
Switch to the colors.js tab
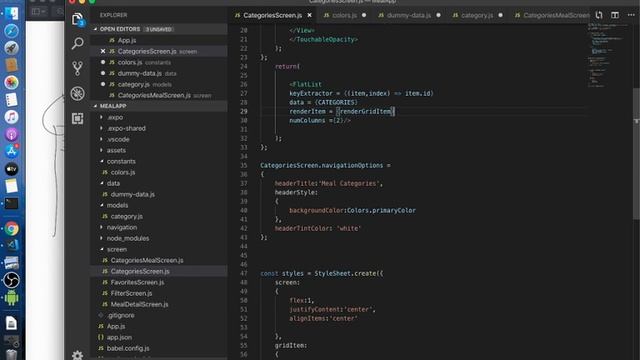coord(344,15)
